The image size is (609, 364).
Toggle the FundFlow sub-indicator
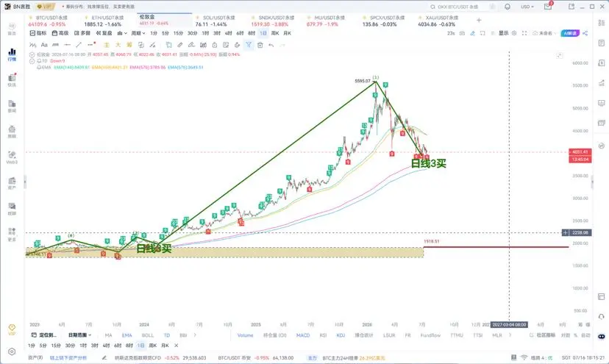point(430,335)
